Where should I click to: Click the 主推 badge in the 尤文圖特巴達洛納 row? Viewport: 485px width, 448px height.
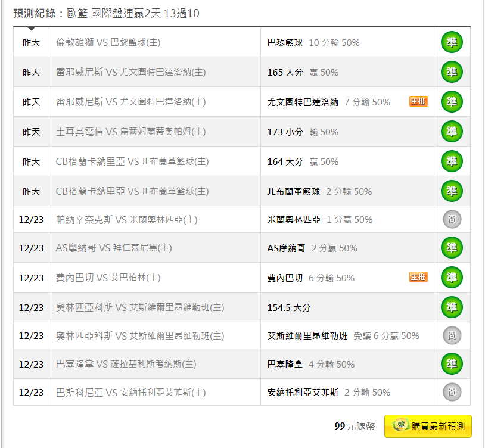tap(418, 101)
